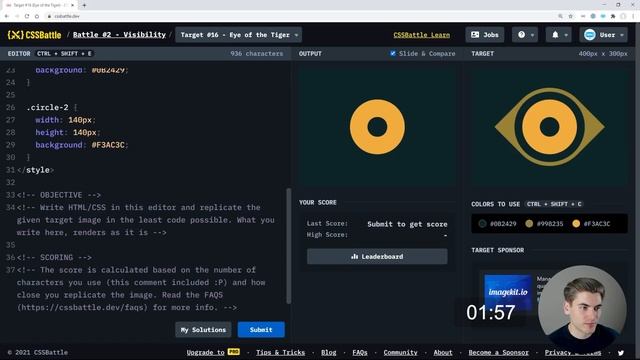Click the Twitter icon in footer
Screen dimensions: 640x360
(621, 353)
